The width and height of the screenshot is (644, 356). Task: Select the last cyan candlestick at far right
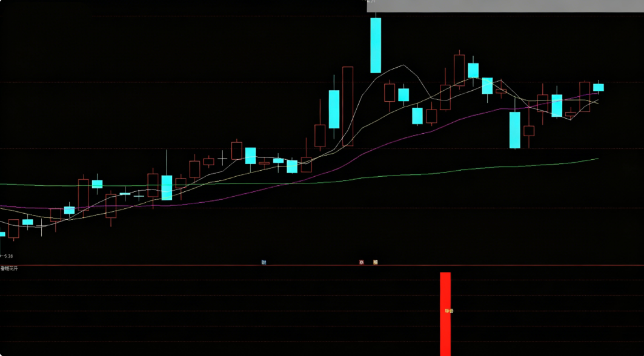(x=599, y=87)
